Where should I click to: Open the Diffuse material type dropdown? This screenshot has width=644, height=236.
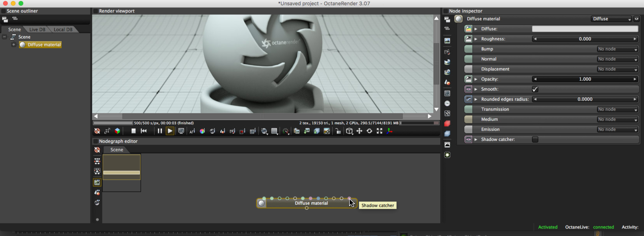click(x=611, y=19)
